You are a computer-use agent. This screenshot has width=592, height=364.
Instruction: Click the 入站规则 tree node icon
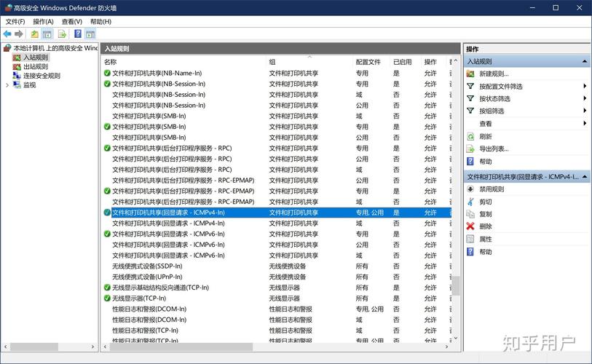(17, 58)
